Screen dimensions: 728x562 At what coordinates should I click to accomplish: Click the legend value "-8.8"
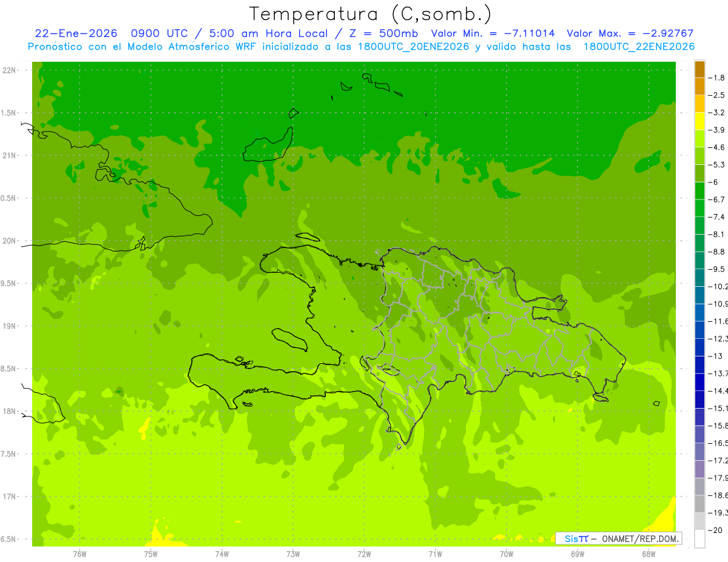coord(718,252)
